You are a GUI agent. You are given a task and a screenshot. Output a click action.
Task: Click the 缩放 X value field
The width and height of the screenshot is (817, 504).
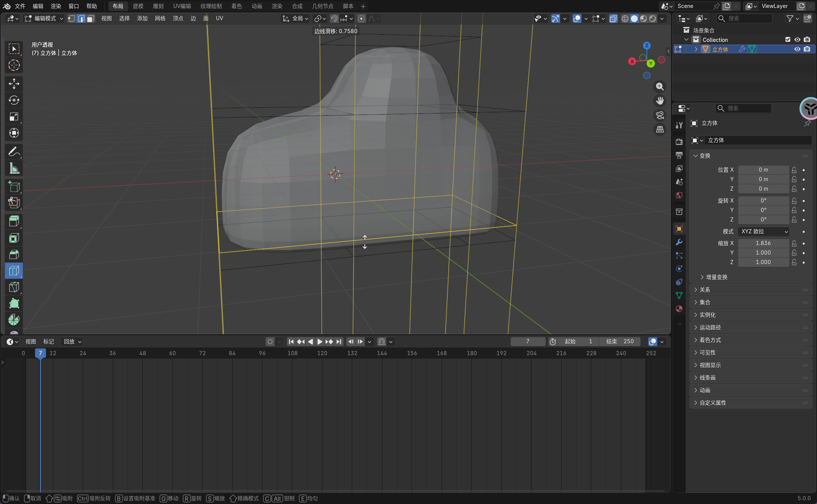(x=763, y=243)
